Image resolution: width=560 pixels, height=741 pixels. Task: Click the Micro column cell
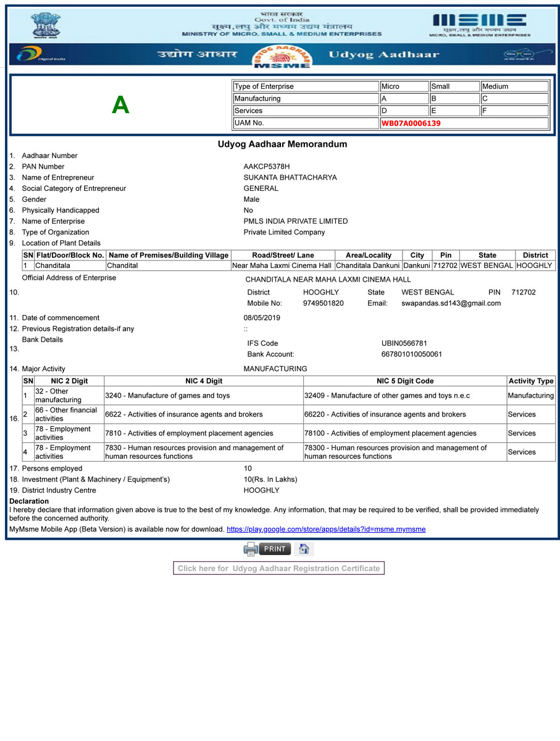pyautogui.click(x=404, y=86)
